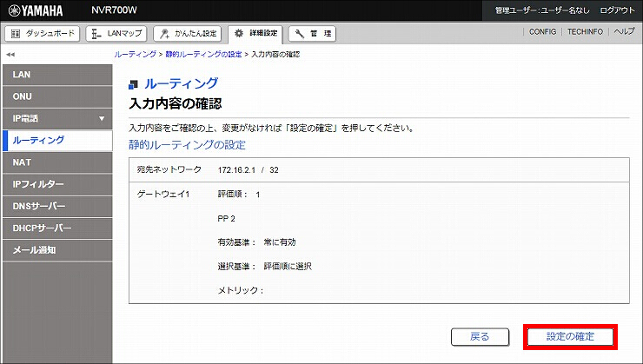Screen dimensions: 643x364
Task: Open メール通知 in the sidebar
Action: click(x=57, y=250)
